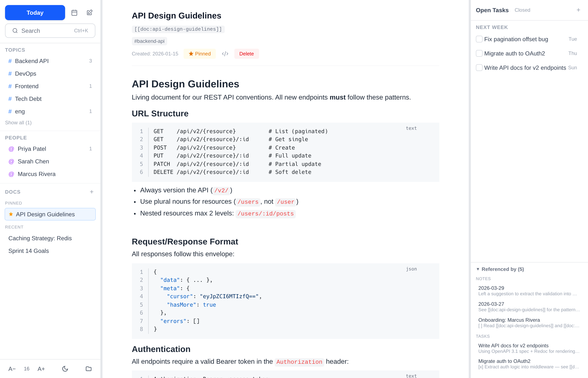Increase font size with A+ button
The height and width of the screenshot is (378, 588).
[41, 369]
